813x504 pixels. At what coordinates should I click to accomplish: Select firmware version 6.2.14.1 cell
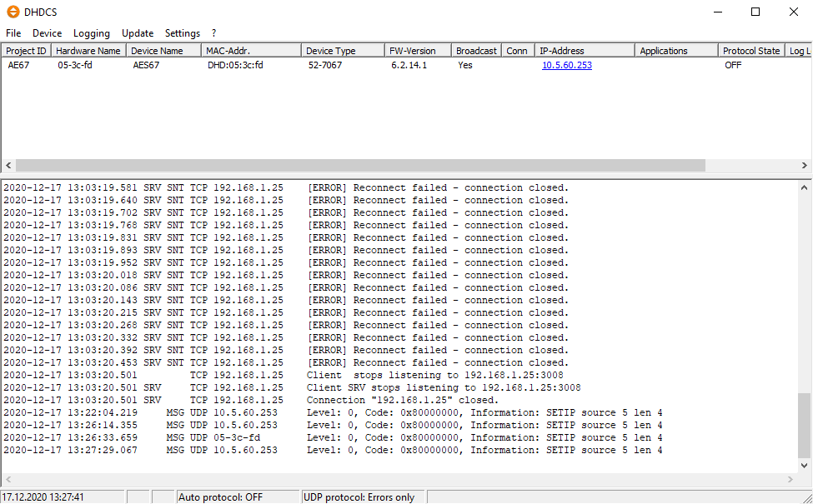click(x=409, y=65)
